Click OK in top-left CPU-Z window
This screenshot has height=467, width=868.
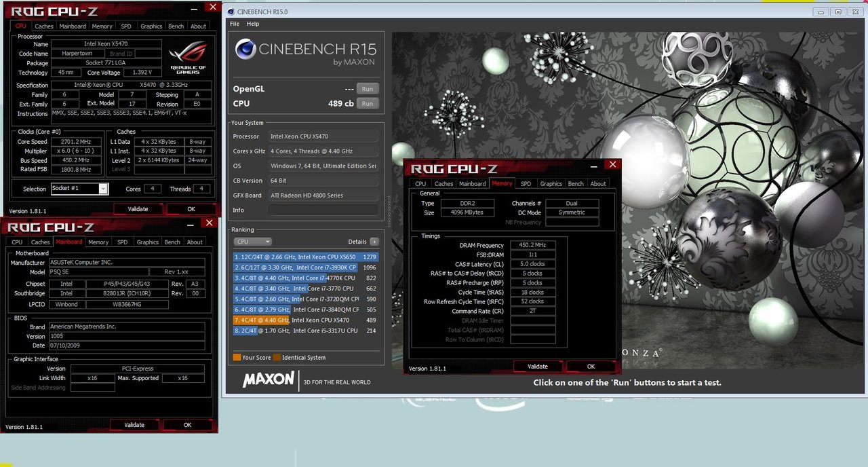point(191,209)
